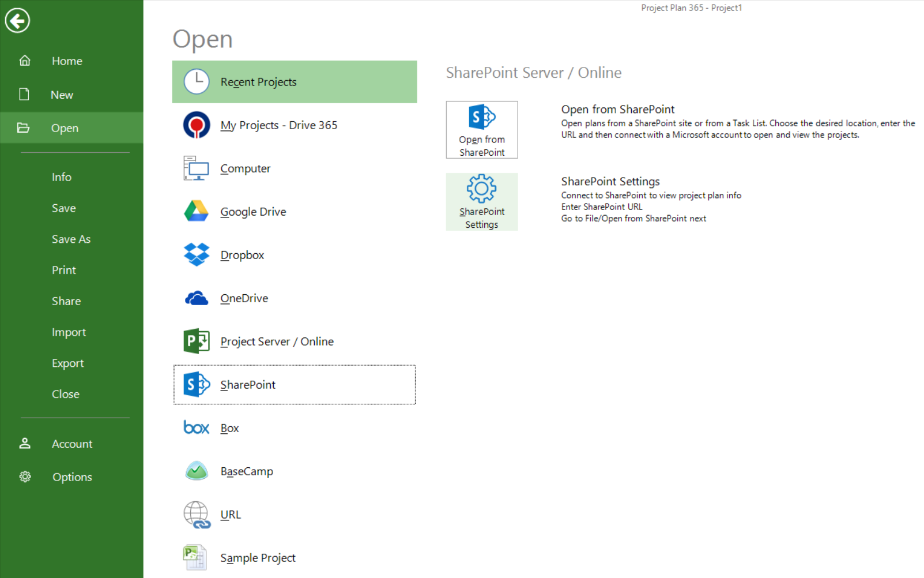Image resolution: width=924 pixels, height=578 pixels.
Task: Select the Google Drive storage icon
Action: [x=196, y=211]
